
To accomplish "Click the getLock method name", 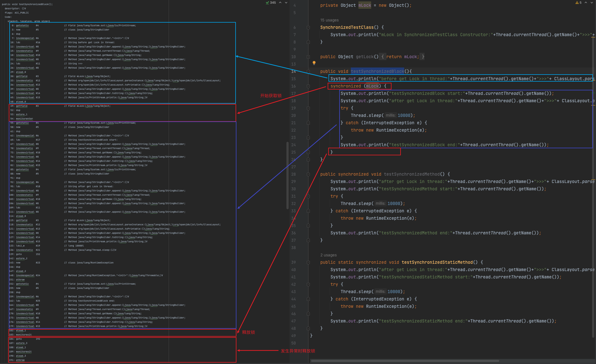I will (x=365, y=57).
